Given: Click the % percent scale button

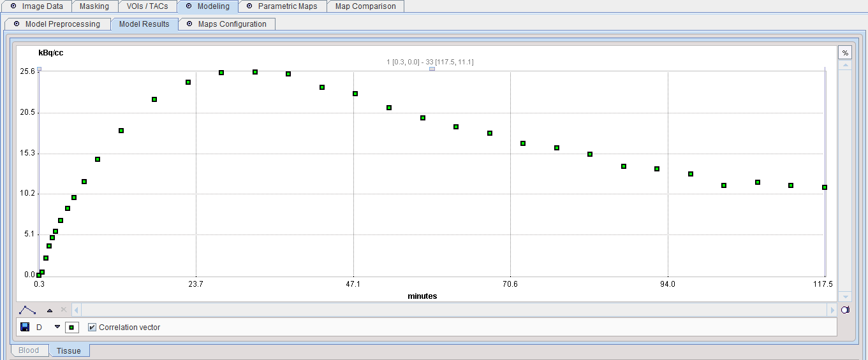Looking at the screenshot, I should pos(845,53).
